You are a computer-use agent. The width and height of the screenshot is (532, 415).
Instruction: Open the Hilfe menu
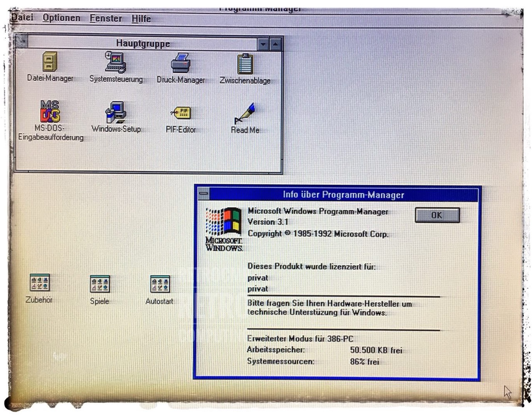coord(140,18)
